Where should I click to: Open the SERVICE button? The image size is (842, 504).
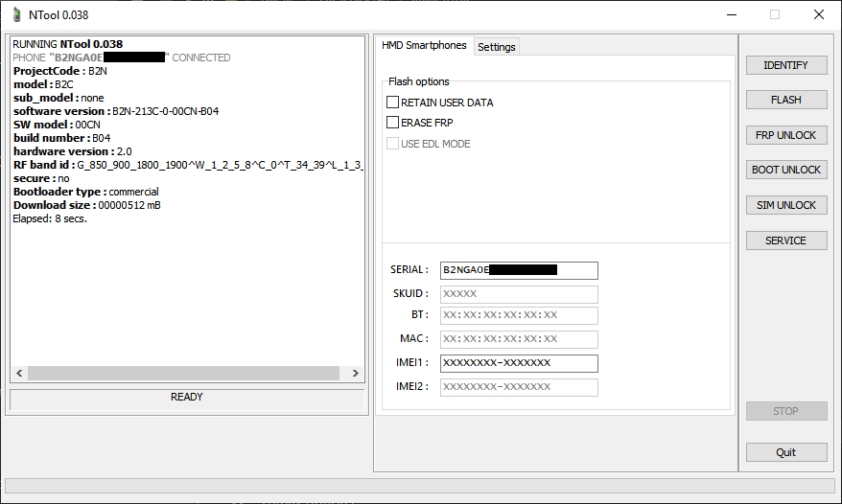point(786,241)
